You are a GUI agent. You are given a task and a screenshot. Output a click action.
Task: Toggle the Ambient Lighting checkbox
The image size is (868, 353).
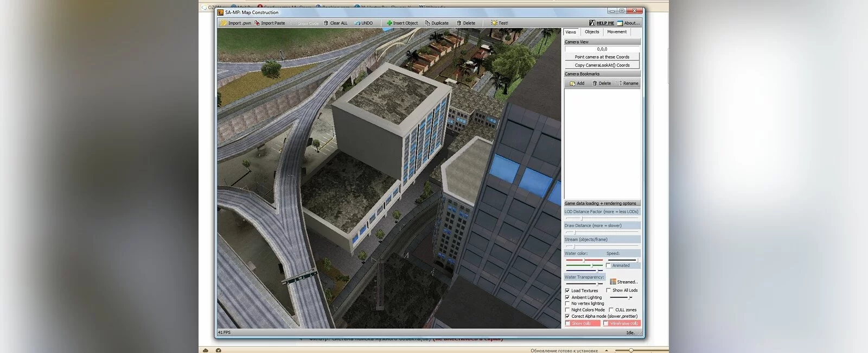(567, 298)
